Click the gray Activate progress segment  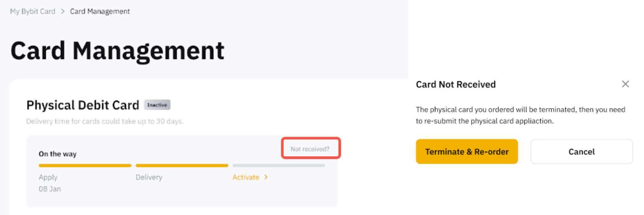coord(279,166)
